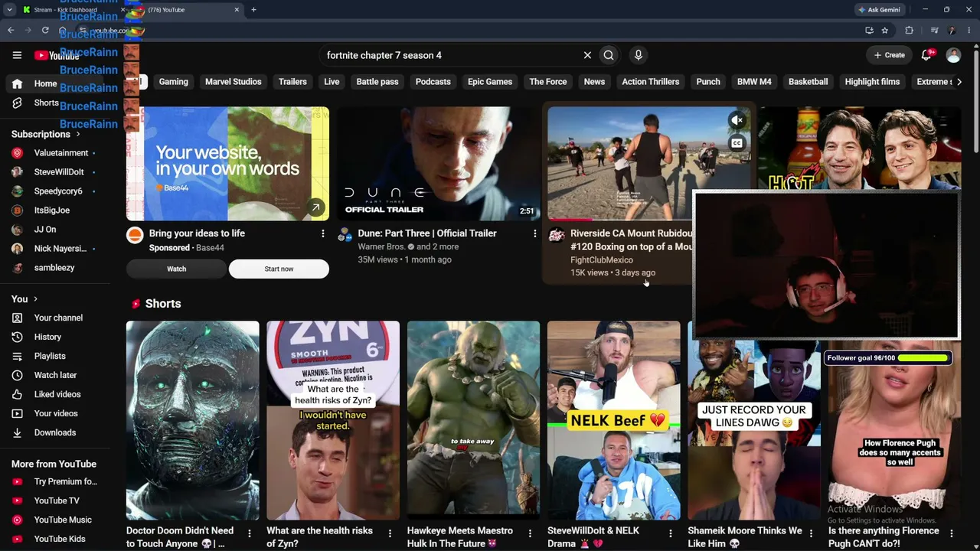The height and width of the screenshot is (551, 980).
Task: Click the Ask Gemini button
Action: (x=879, y=10)
